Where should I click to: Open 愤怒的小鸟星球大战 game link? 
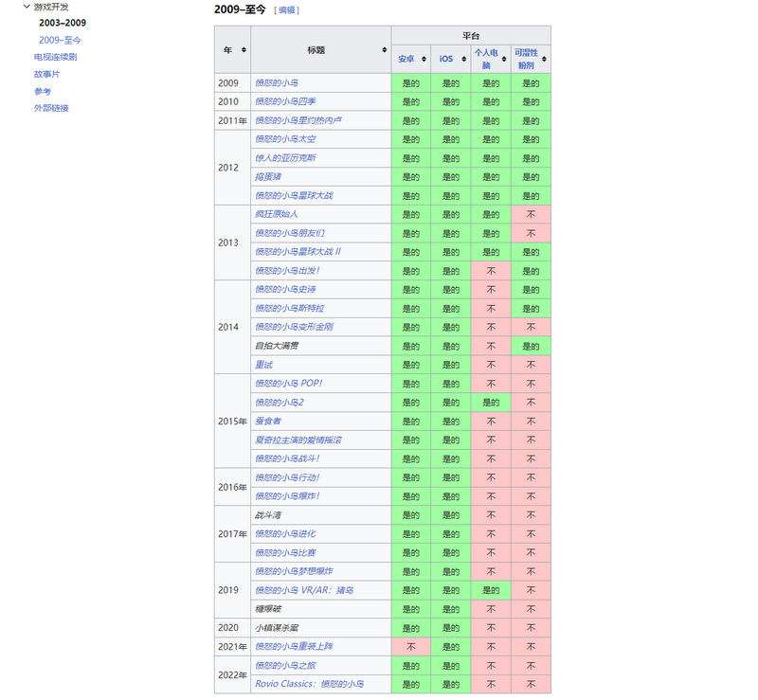(294, 196)
